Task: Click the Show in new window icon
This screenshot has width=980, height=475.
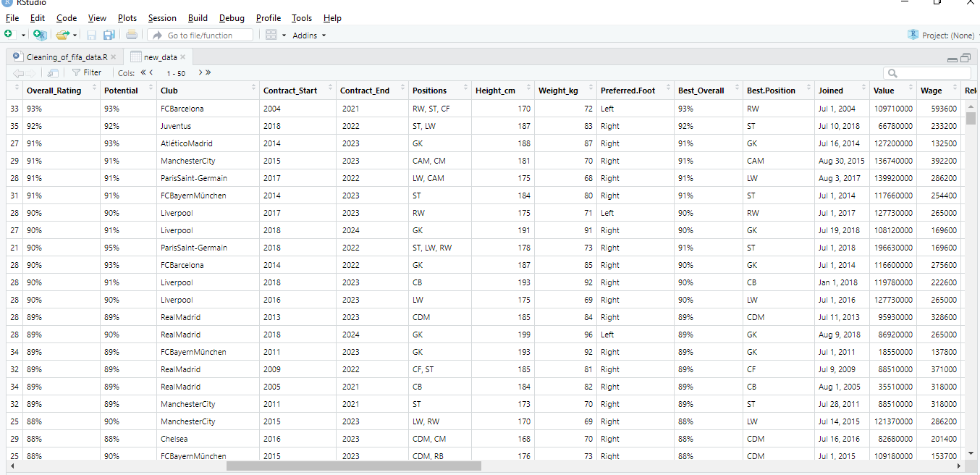Action: (53, 73)
